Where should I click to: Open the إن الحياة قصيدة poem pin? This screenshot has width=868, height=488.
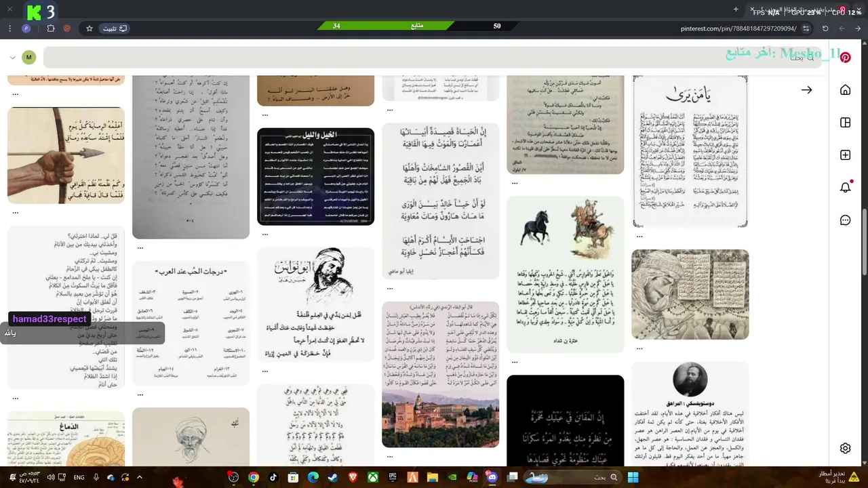[x=440, y=201]
